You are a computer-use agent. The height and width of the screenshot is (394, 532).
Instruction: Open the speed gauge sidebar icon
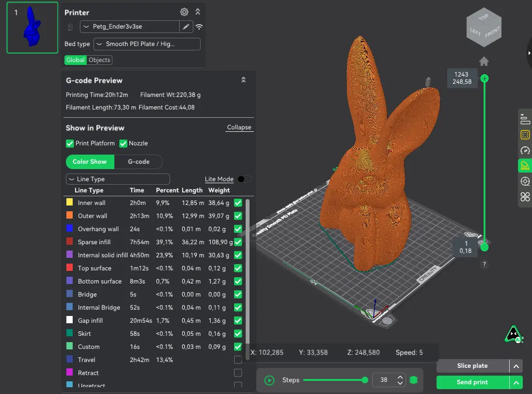click(525, 151)
